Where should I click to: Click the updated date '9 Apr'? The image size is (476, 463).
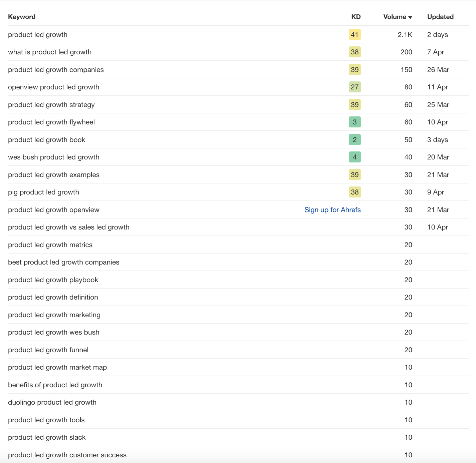(x=436, y=192)
